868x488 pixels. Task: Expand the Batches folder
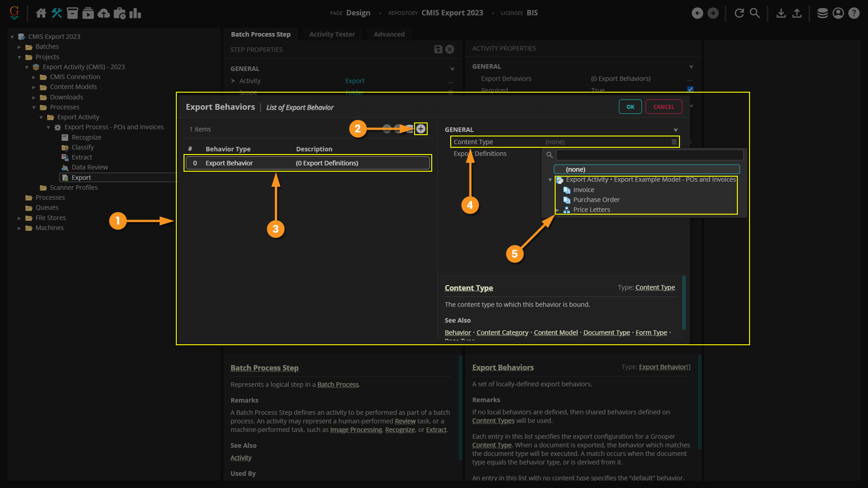[x=19, y=47]
